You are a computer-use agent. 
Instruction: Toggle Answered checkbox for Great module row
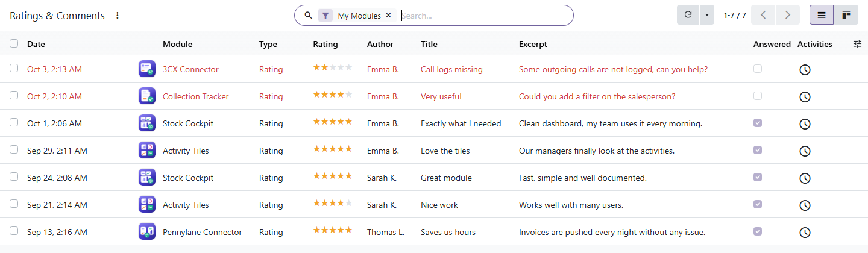758,177
